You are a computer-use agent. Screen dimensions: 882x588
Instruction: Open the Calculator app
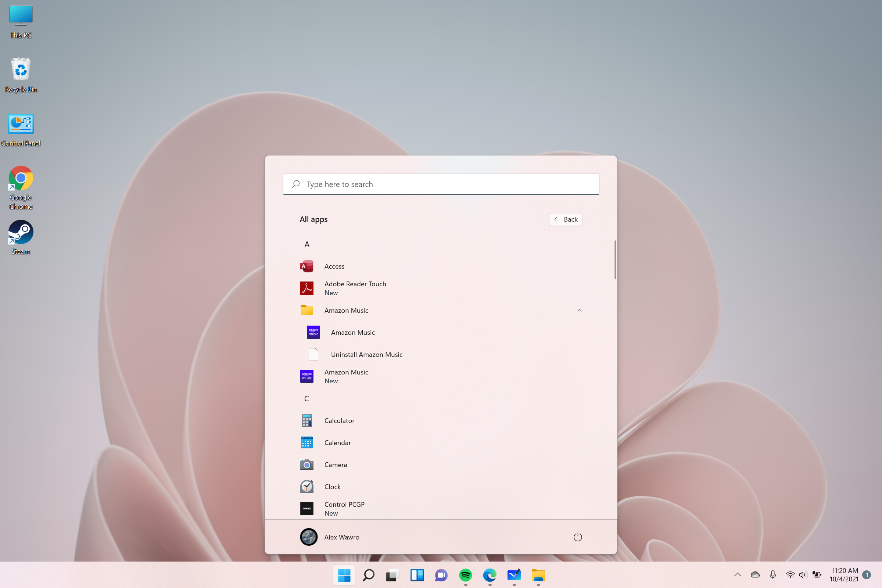[x=339, y=420]
